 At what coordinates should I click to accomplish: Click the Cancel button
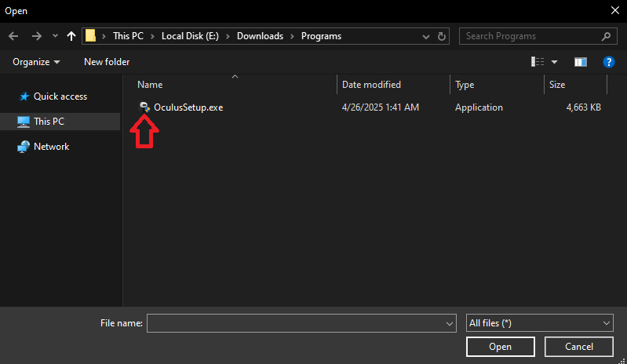(578, 347)
